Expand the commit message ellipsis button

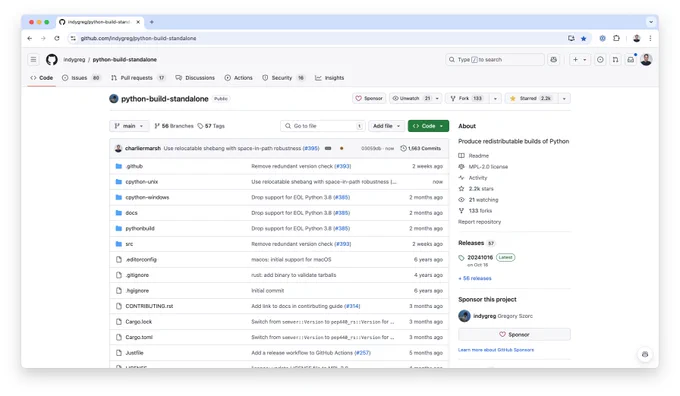[328, 148]
